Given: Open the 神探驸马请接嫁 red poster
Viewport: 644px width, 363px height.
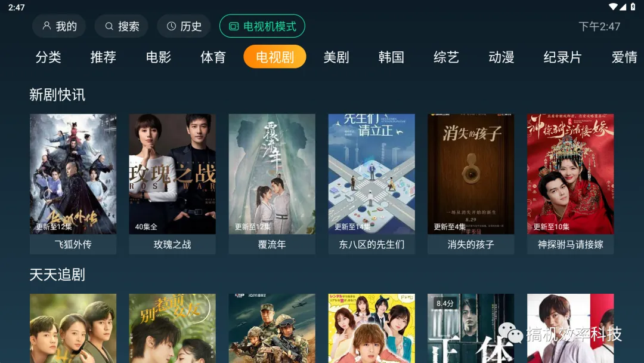Looking at the screenshot, I should (571, 174).
